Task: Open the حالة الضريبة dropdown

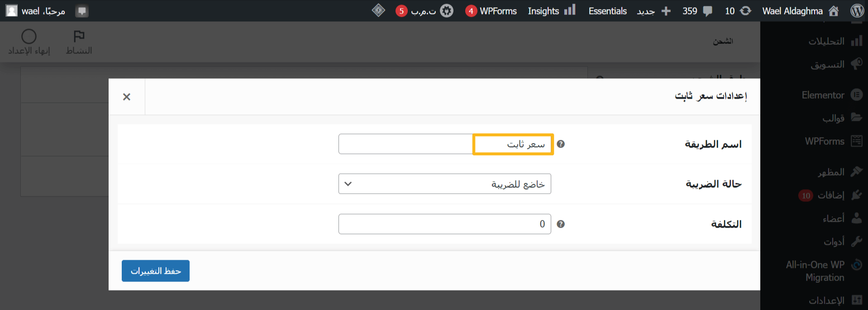Action: 444,184
